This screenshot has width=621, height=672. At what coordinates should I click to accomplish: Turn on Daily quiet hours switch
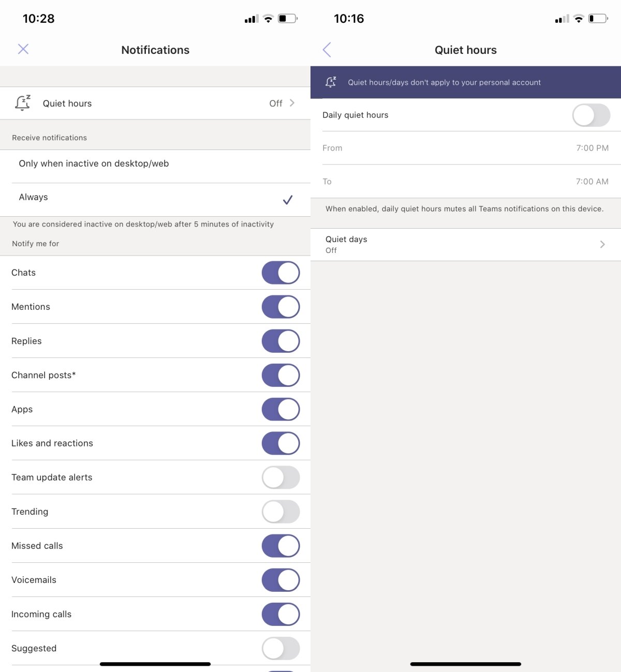591,115
